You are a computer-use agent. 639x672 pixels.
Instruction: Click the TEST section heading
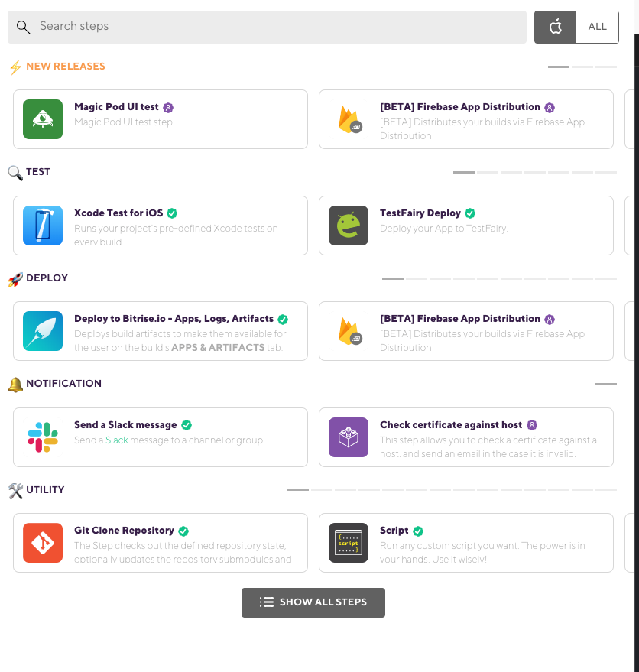click(38, 172)
